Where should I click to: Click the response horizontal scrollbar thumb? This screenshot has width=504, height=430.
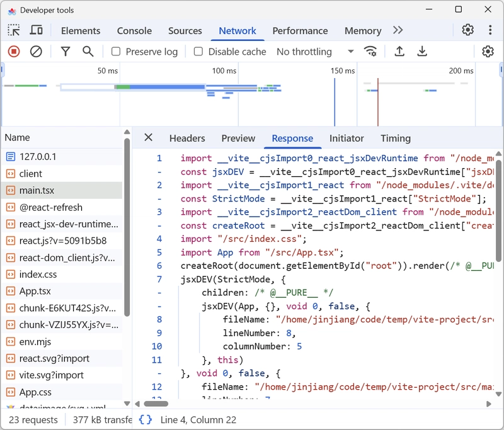click(x=156, y=404)
